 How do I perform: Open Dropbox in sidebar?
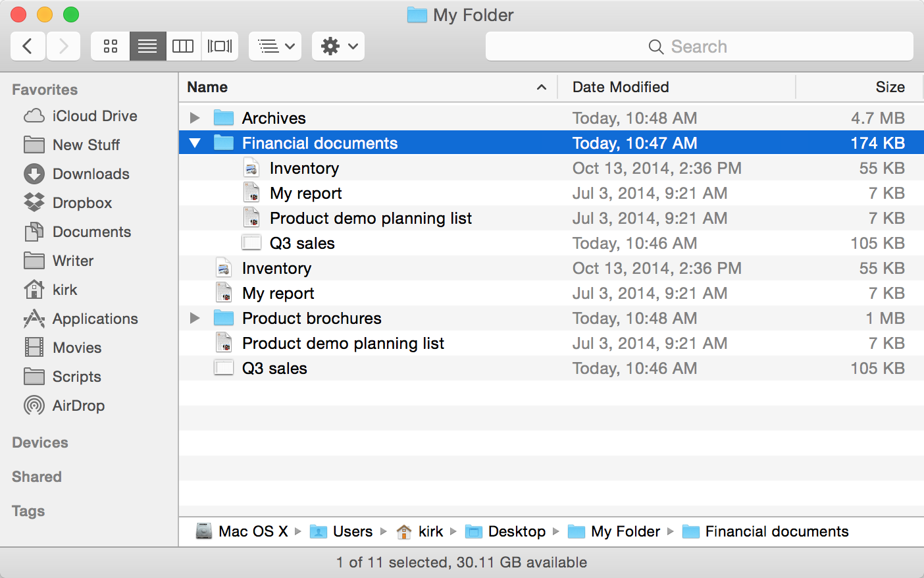click(68, 203)
